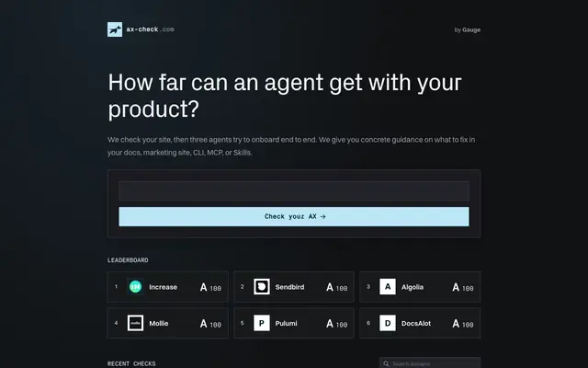
Task: Click the Pulumi P logo icon
Action: pos(262,323)
